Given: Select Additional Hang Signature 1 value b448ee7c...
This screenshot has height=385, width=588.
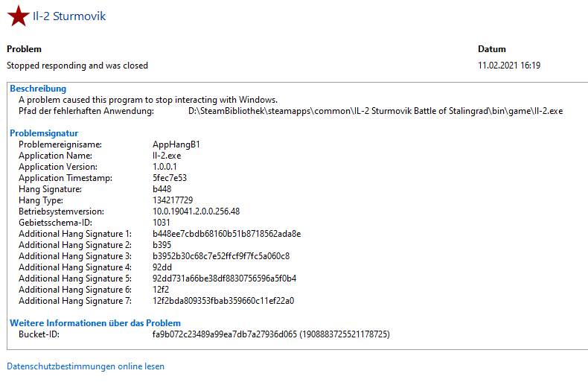Looking at the screenshot, I should click(226, 234).
